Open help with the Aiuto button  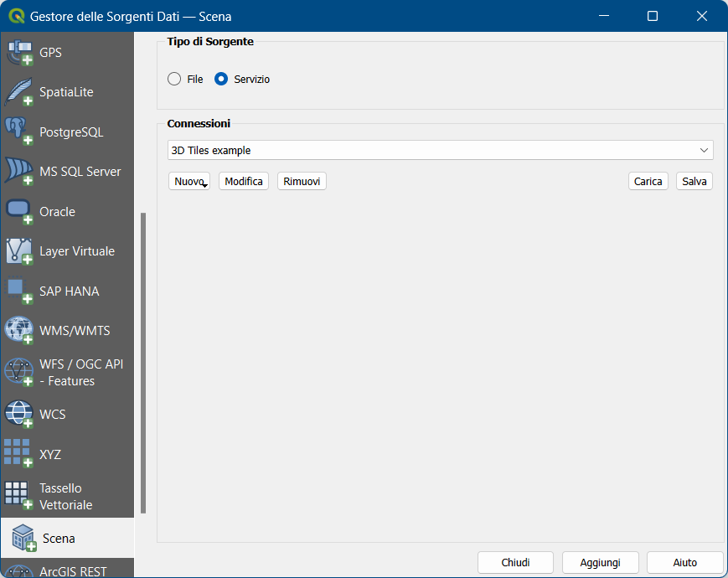(x=684, y=562)
